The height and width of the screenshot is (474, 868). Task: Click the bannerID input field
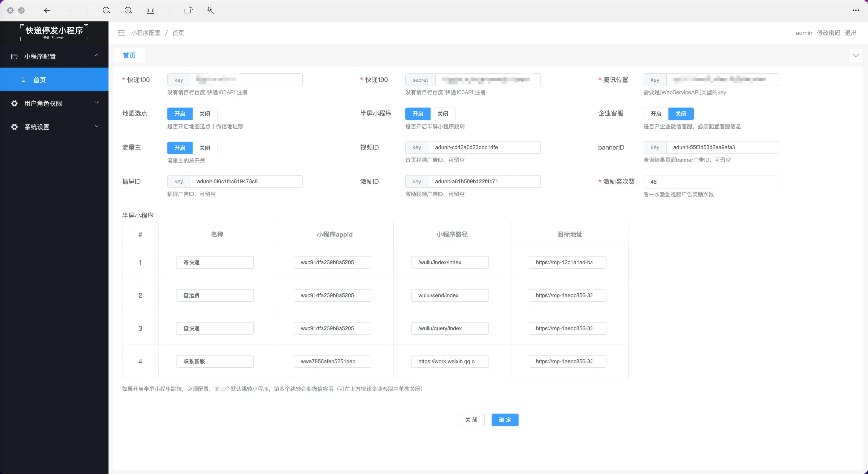click(x=722, y=147)
